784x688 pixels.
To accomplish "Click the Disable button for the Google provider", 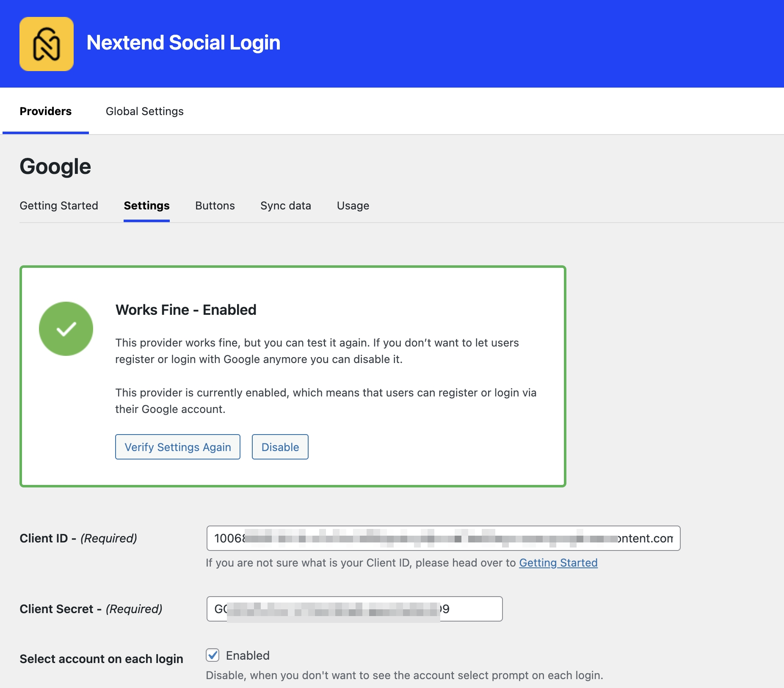I will pyautogui.click(x=280, y=447).
